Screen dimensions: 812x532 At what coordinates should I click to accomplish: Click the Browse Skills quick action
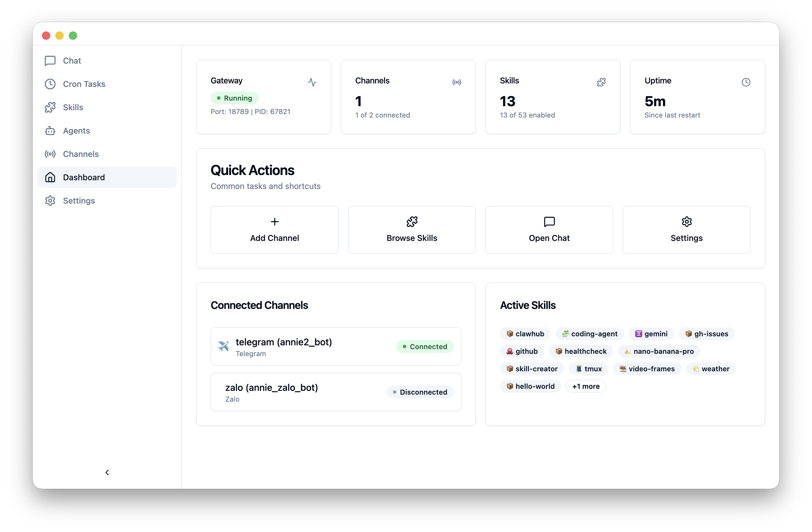pyautogui.click(x=412, y=230)
